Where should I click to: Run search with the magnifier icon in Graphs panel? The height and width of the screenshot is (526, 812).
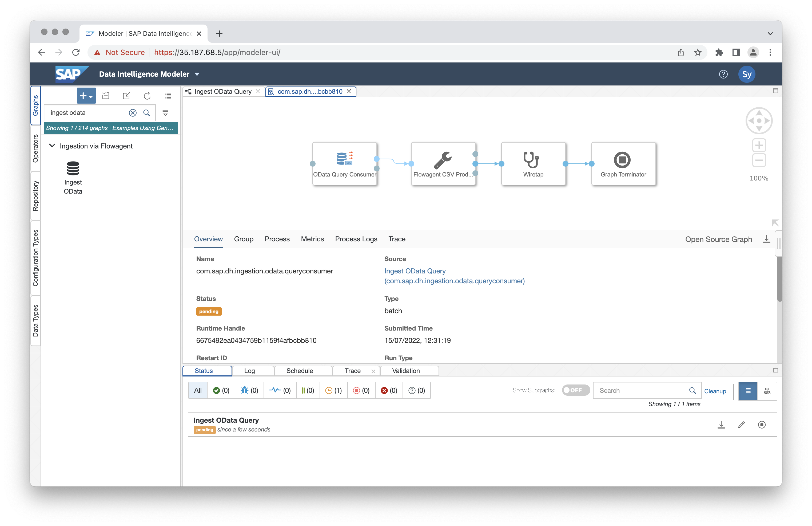147,113
